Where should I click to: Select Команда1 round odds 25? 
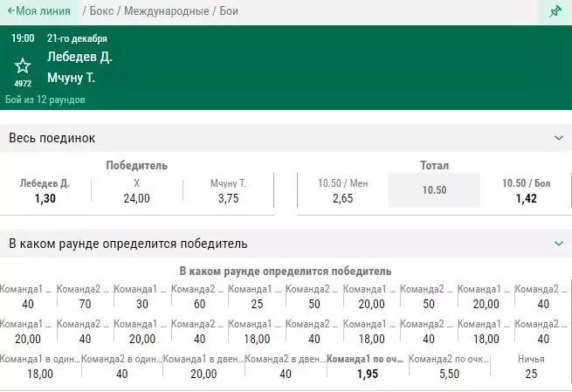pos(257,297)
